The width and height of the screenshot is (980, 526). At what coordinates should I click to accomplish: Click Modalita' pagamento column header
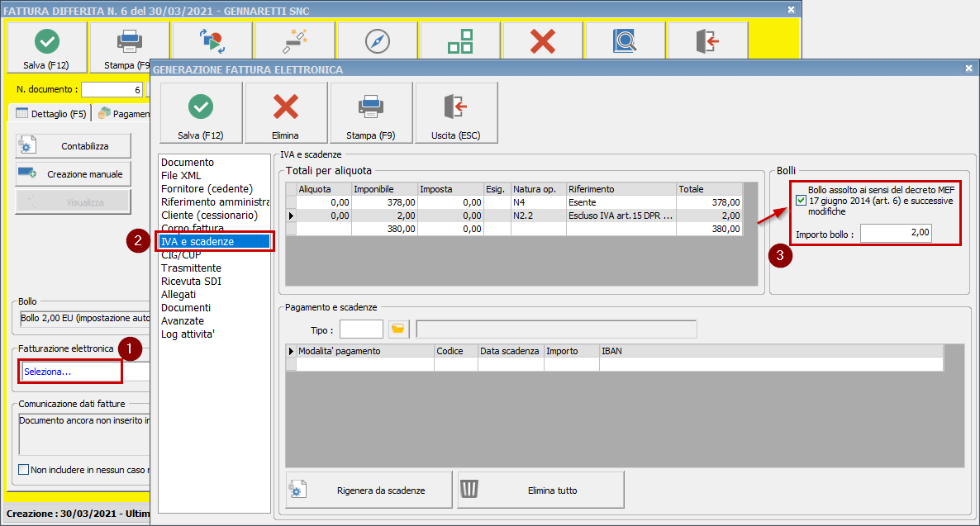[x=365, y=351]
